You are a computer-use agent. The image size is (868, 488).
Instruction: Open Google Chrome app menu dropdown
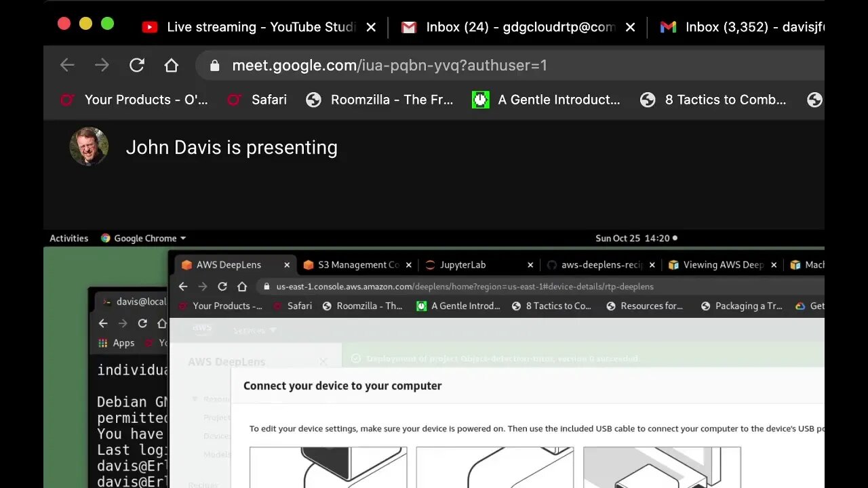click(143, 238)
